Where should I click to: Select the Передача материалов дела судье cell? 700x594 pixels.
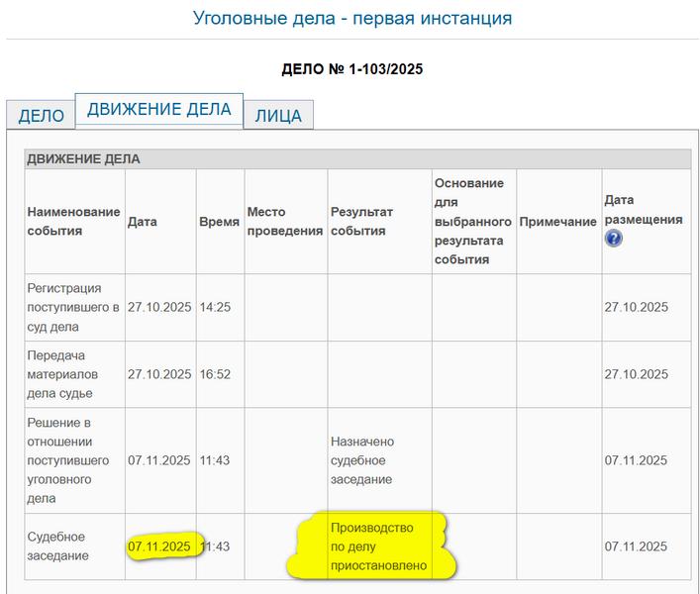pyautogui.click(x=74, y=374)
